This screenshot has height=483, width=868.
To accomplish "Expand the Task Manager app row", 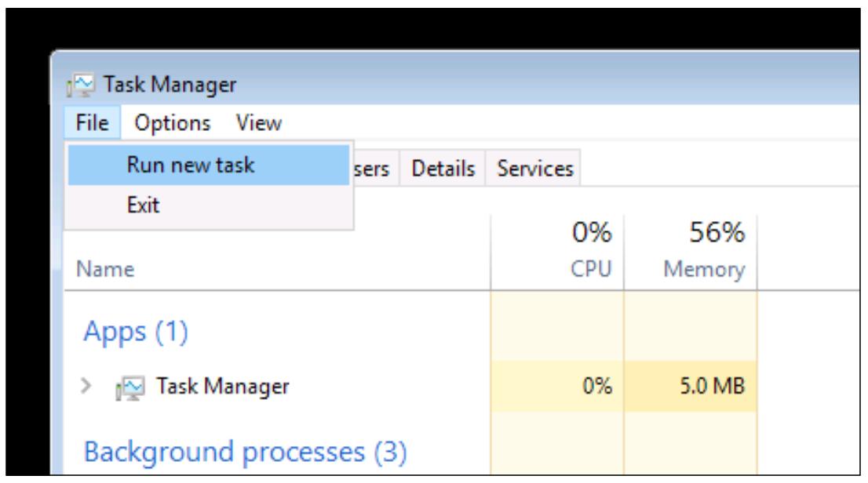I will point(86,386).
